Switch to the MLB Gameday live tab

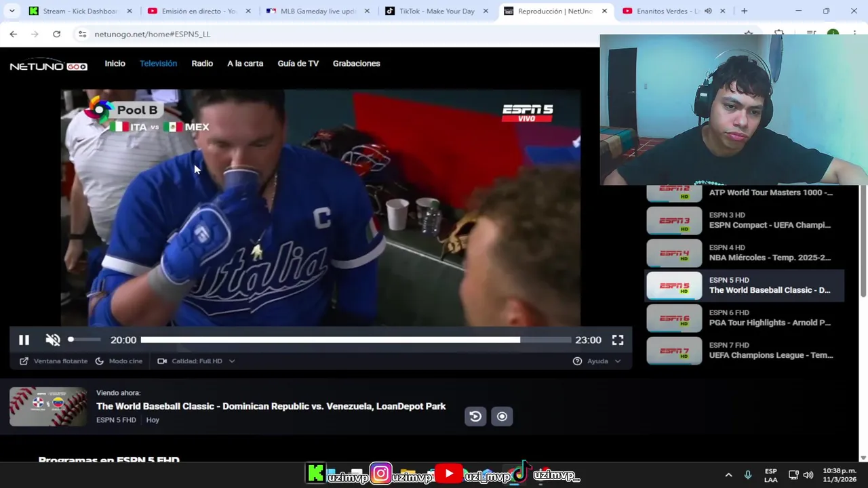click(x=317, y=11)
